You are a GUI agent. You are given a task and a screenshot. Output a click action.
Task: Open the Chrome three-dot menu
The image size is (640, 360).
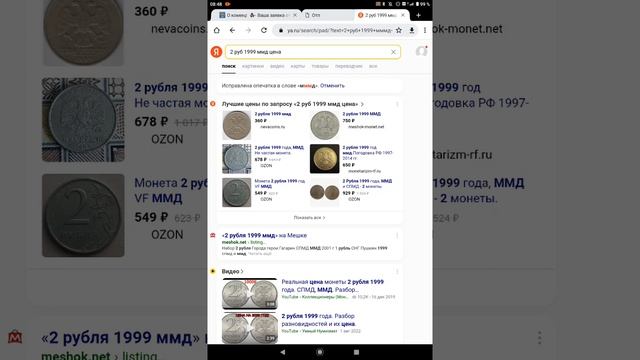point(425,30)
